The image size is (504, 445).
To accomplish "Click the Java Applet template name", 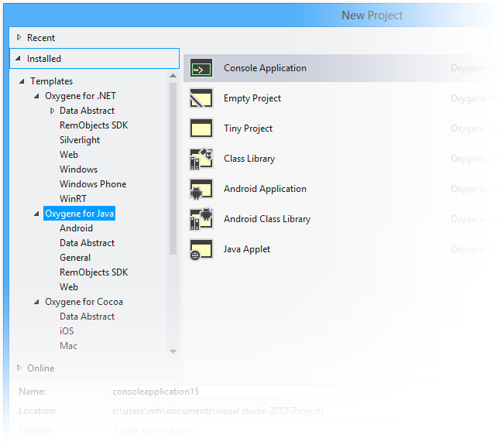I will click(247, 249).
